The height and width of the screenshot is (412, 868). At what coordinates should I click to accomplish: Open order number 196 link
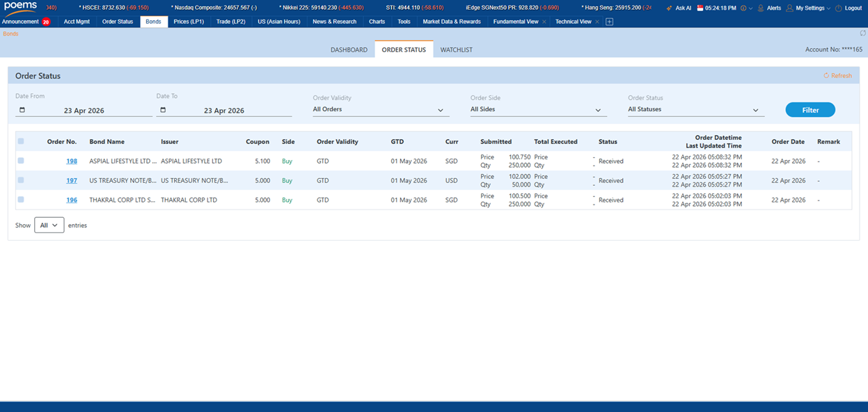pos(72,200)
